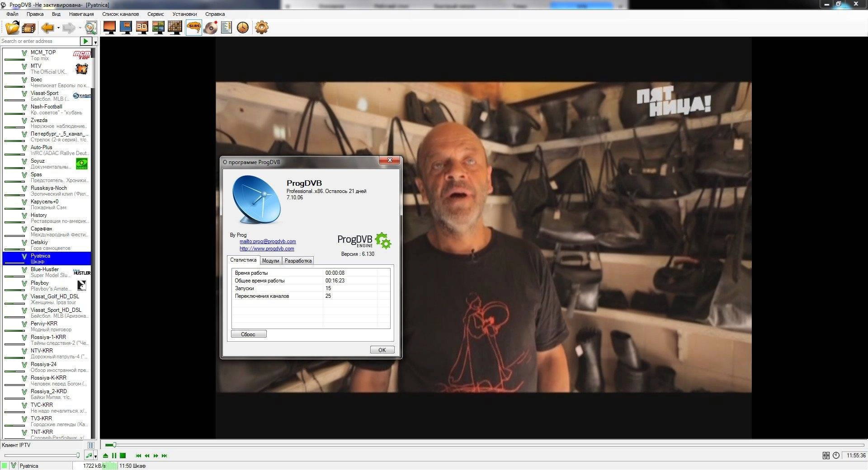The height and width of the screenshot is (470, 868).
Task: Switch to fullscreen monitor view icon
Action: [109, 28]
